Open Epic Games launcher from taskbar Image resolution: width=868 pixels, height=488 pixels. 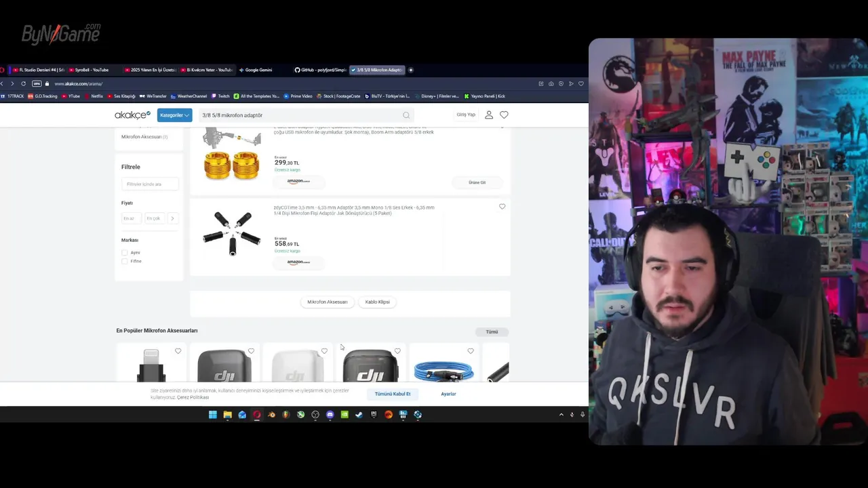(x=374, y=415)
